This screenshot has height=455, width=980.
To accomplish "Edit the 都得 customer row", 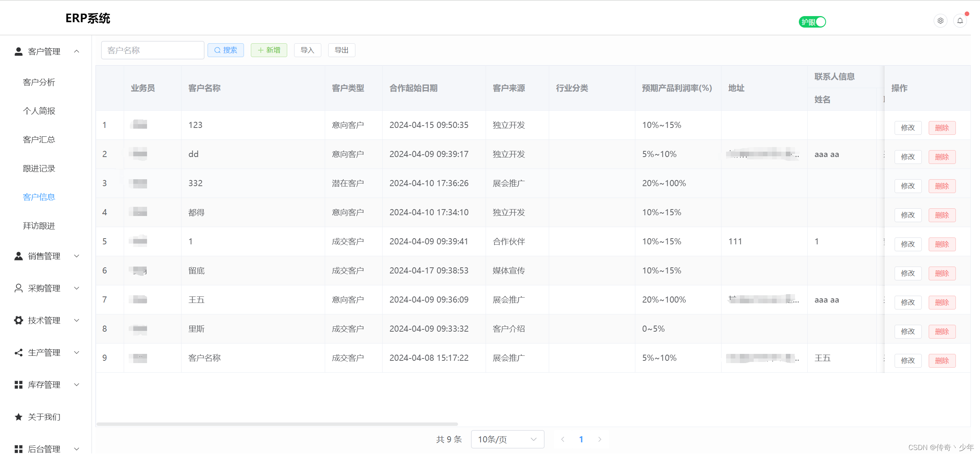I will tap(908, 215).
